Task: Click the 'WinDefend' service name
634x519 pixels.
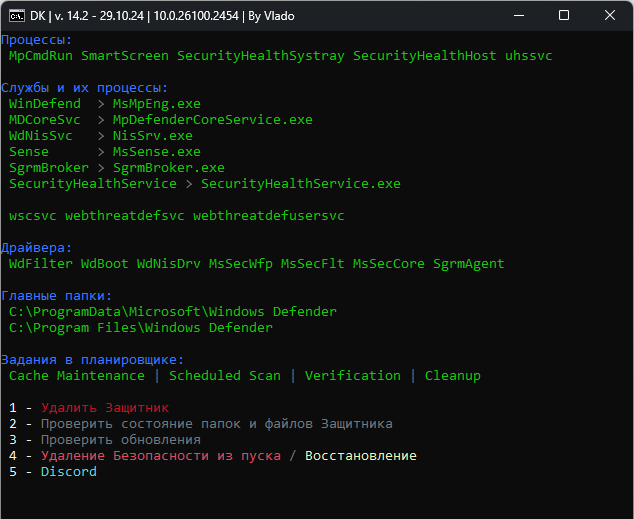Action: coord(45,104)
